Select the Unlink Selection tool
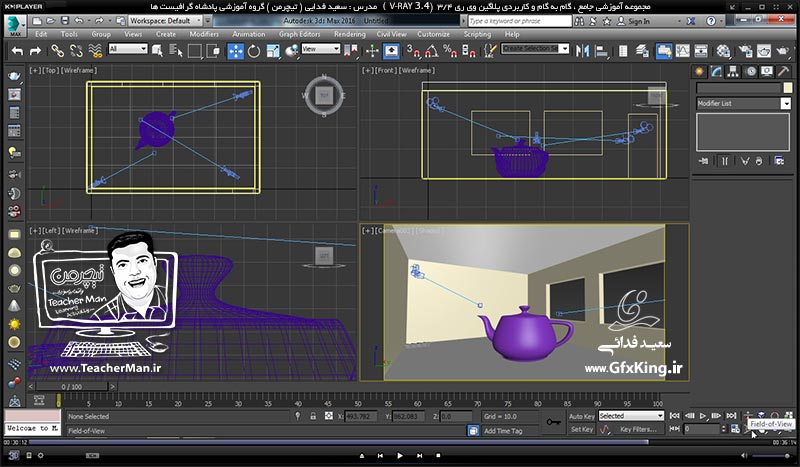This screenshot has width=800, height=467. pos(76,51)
